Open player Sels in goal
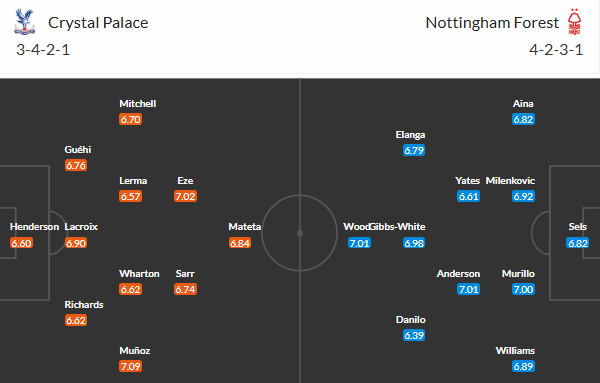 (577, 227)
